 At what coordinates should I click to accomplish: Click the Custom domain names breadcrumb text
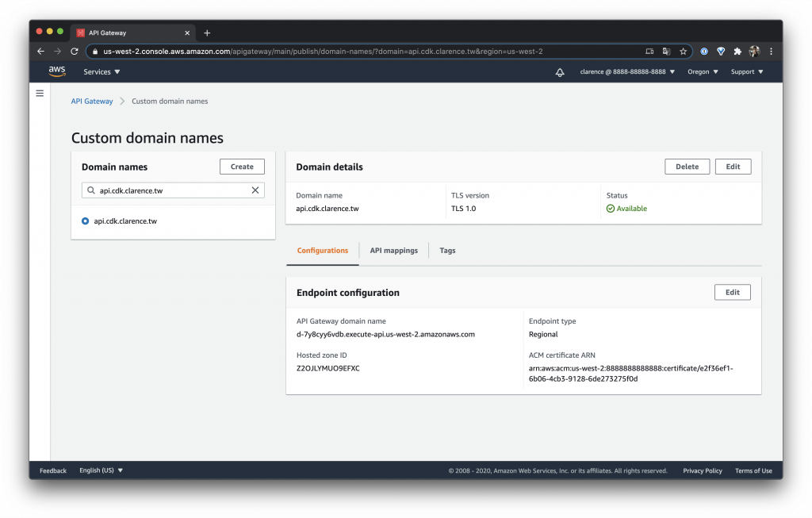click(x=170, y=101)
